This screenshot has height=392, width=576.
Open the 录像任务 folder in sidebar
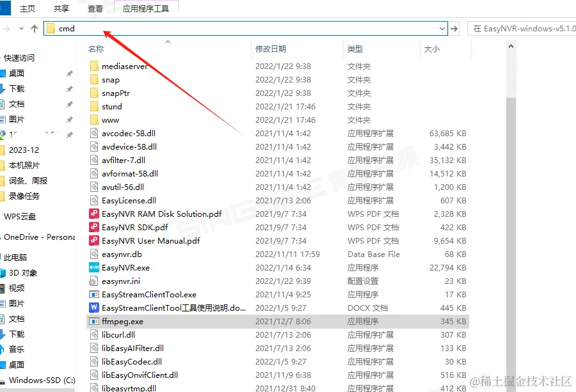(24, 196)
